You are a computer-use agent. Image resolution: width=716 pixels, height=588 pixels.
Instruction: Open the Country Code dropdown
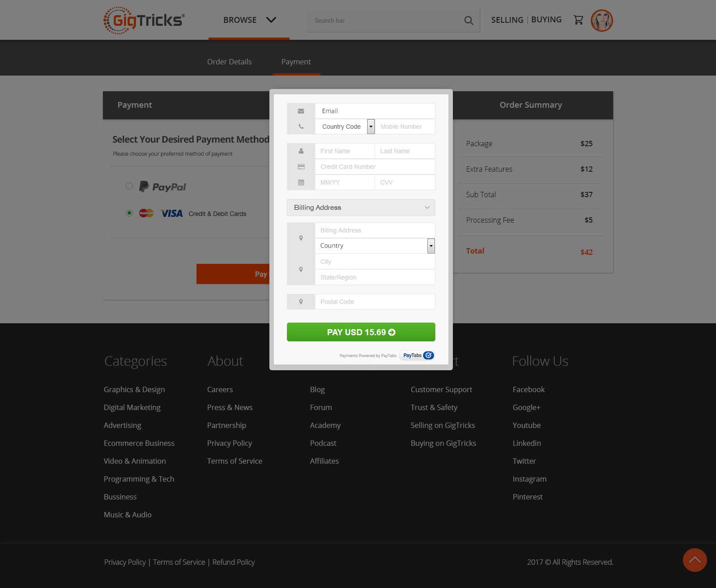371,127
